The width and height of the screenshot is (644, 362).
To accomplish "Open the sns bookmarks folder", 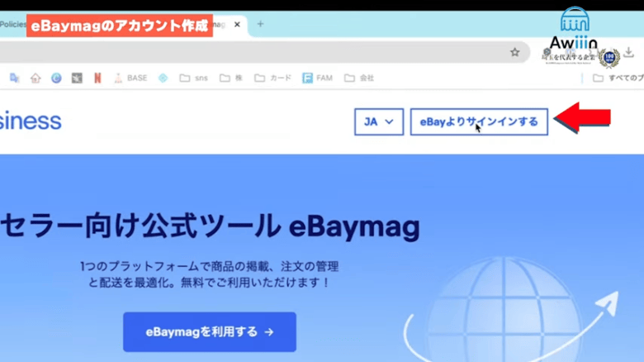I will pyautogui.click(x=193, y=79).
